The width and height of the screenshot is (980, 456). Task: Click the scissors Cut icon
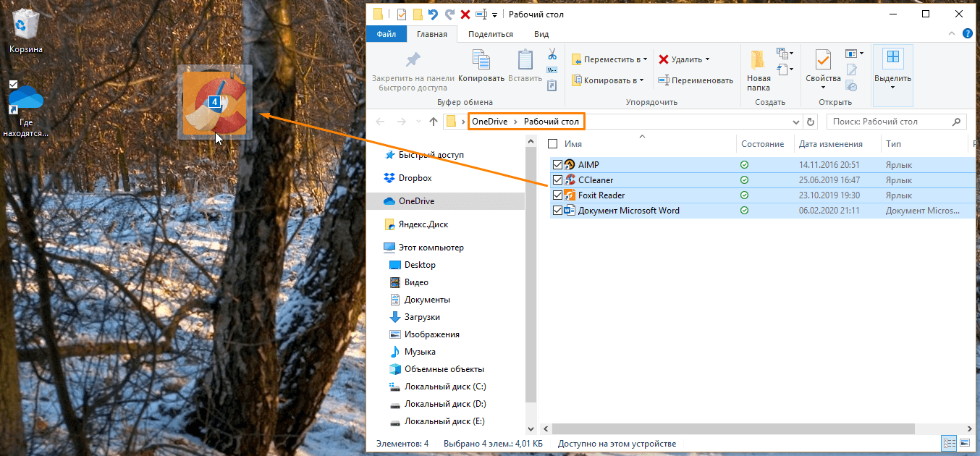click(552, 54)
